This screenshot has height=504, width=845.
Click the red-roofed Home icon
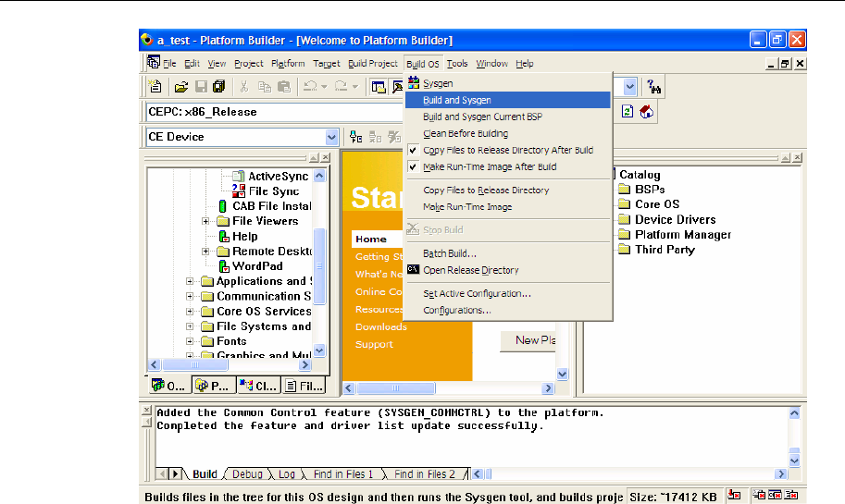(x=647, y=112)
